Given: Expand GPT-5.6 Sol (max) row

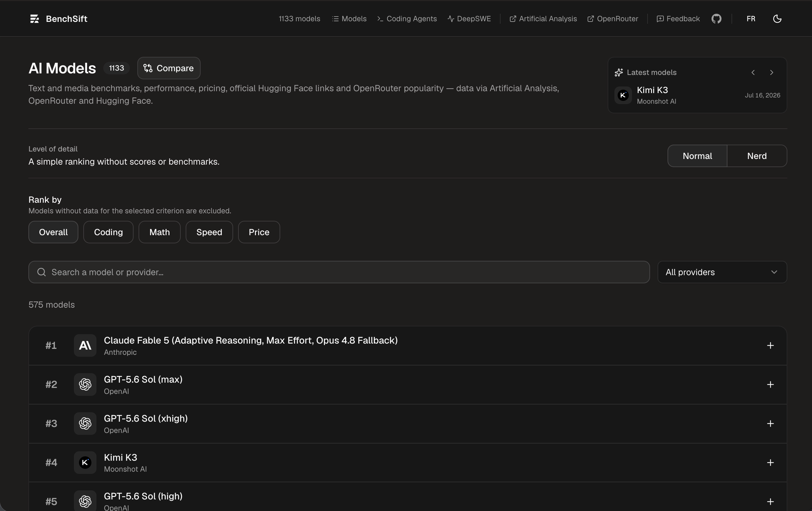Looking at the screenshot, I should [770, 384].
